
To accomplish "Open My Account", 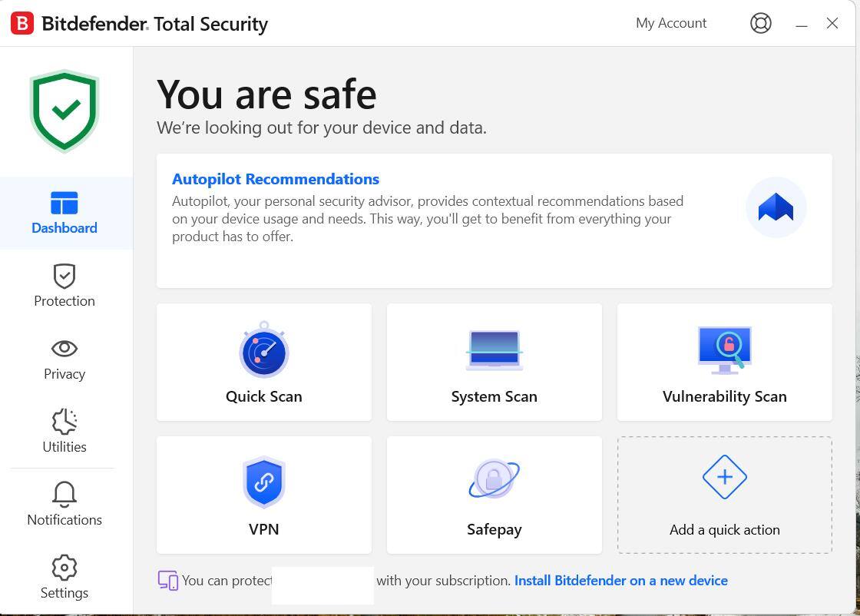I will [x=671, y=23].
